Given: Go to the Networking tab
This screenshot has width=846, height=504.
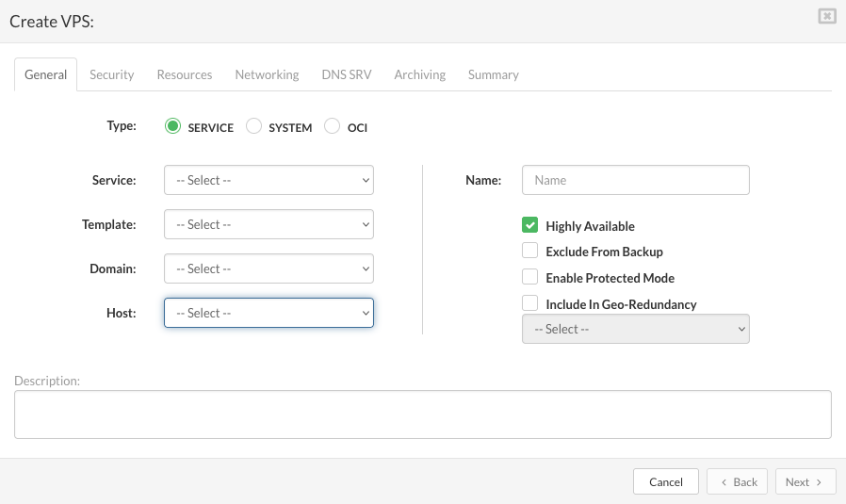Looking at the screenshot, I should [x=267, y=74].
